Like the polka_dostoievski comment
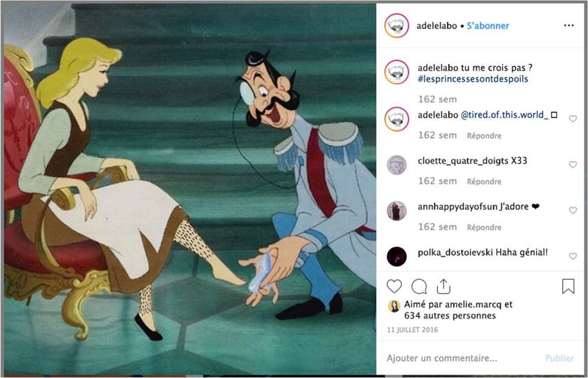This screenshot has height=378, width=588. pyautogui.click(x=573, y=256)
